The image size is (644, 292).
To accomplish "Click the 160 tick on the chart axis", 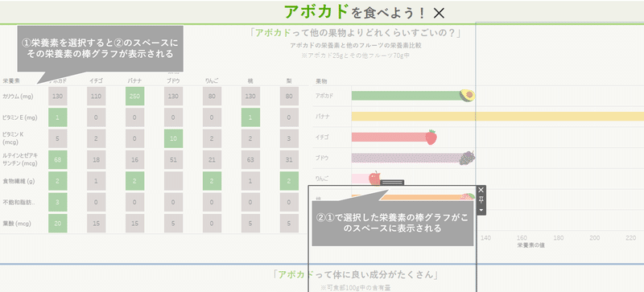I will click(522, 238).
